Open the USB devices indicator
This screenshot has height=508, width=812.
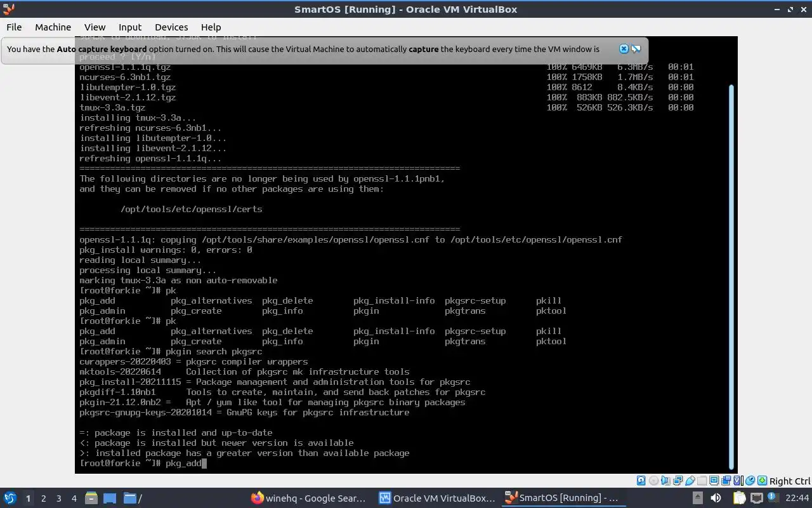tap(690, 481)
